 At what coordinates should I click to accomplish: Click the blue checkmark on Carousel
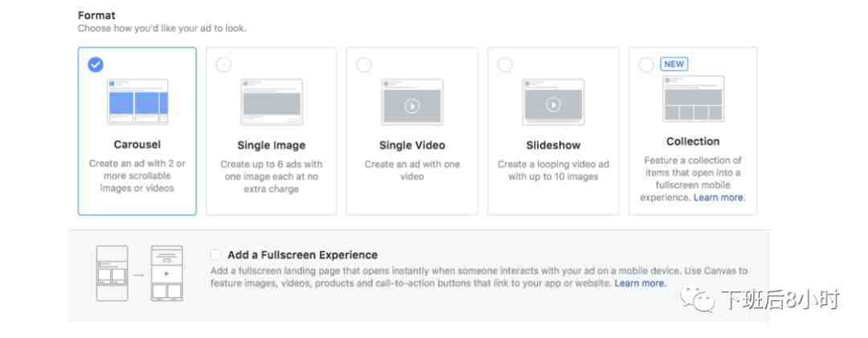click(95, 65)
